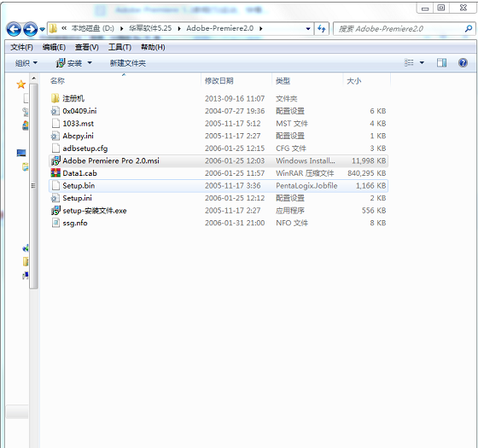This screenshot has height=448, width=478.
Task: Expand the arrow after Adobe-Premiere2.0 in path
Action: pyautogui.click(x=261, y=29)
